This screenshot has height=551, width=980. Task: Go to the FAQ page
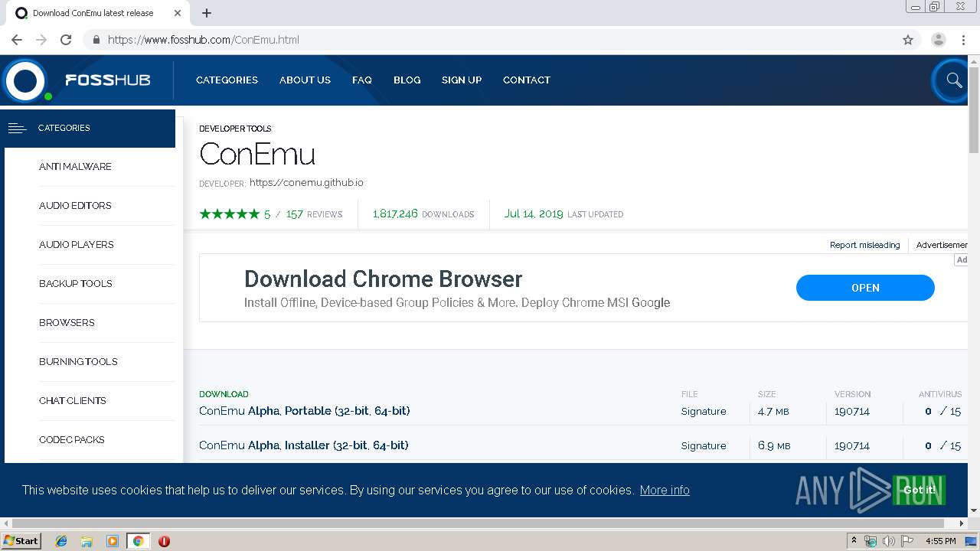362,80
